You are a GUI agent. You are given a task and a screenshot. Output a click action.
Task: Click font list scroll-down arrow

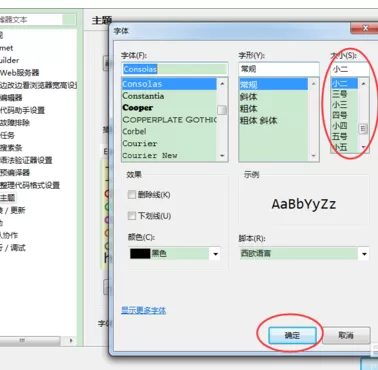222,156
